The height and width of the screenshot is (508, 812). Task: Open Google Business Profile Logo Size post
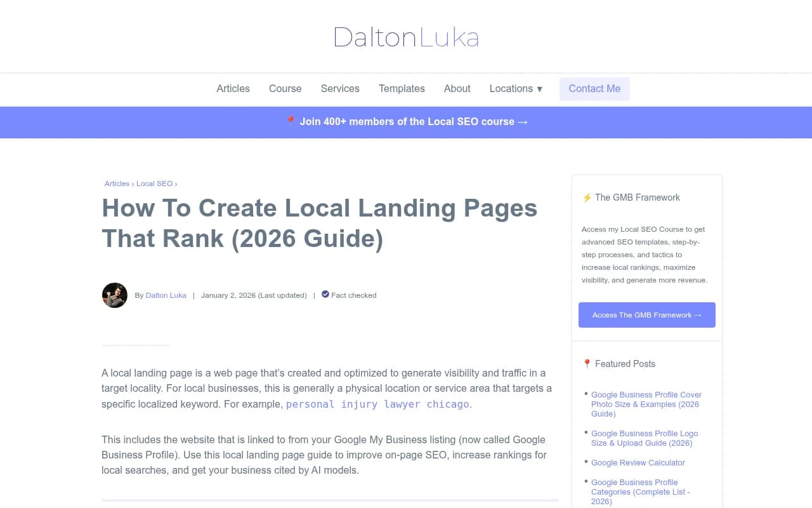click(x=645, y=438)
